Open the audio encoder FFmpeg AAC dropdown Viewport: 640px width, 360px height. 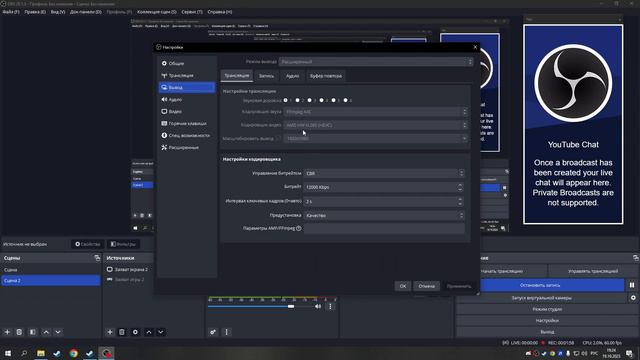tap(376, 112)
